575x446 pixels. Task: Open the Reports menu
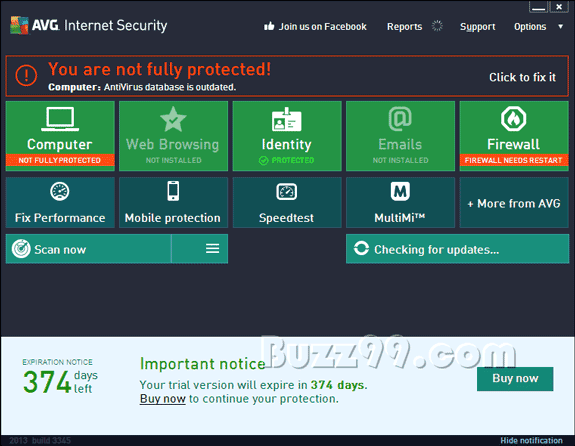(x=404, y=27)
